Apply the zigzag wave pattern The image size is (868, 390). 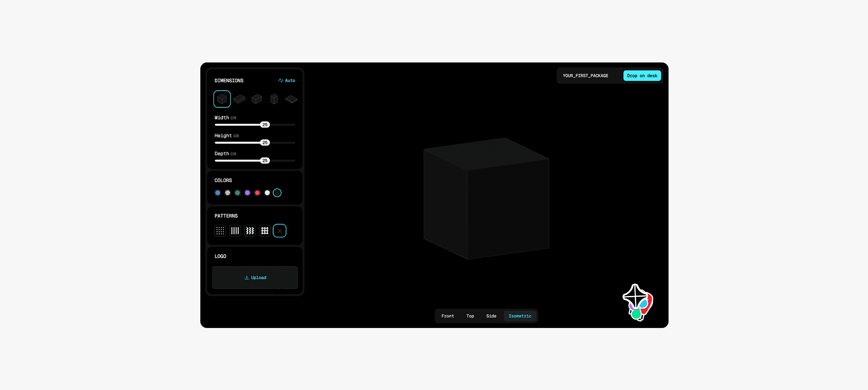pyautogui.click(x=250, y=231)
